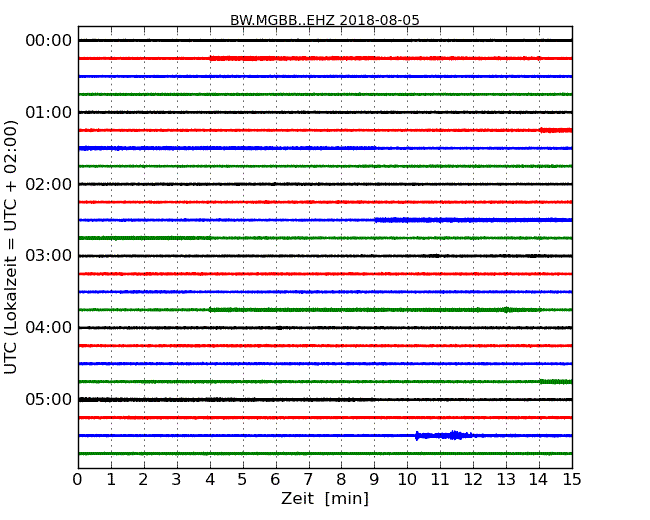This screenshot has width=650, height=520.
Task: Click the X-axis label Zeit [min]
Action: pos(325,498)
